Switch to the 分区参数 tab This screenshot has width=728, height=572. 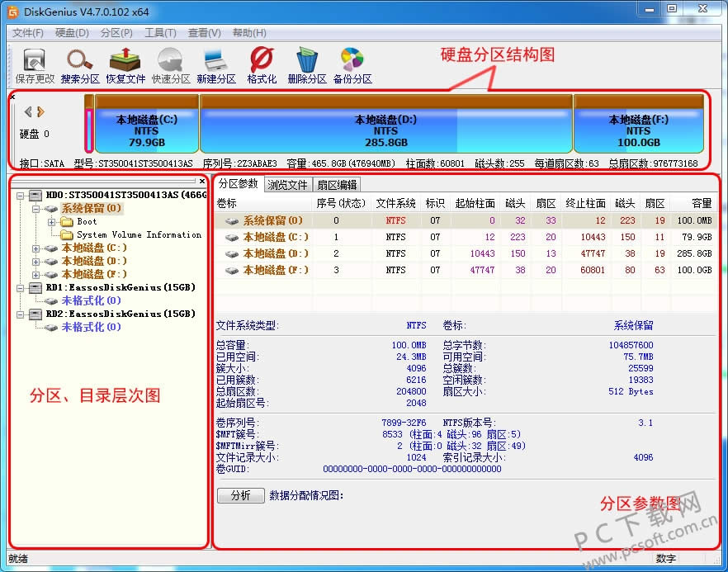tap(239, 184)
